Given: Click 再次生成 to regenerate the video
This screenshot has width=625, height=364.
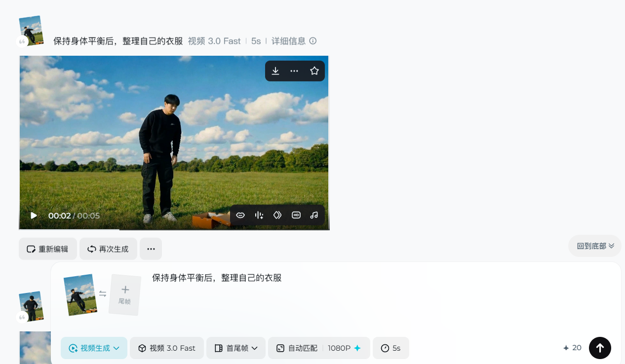Looking at the screenshot, I should click(108, 249).
